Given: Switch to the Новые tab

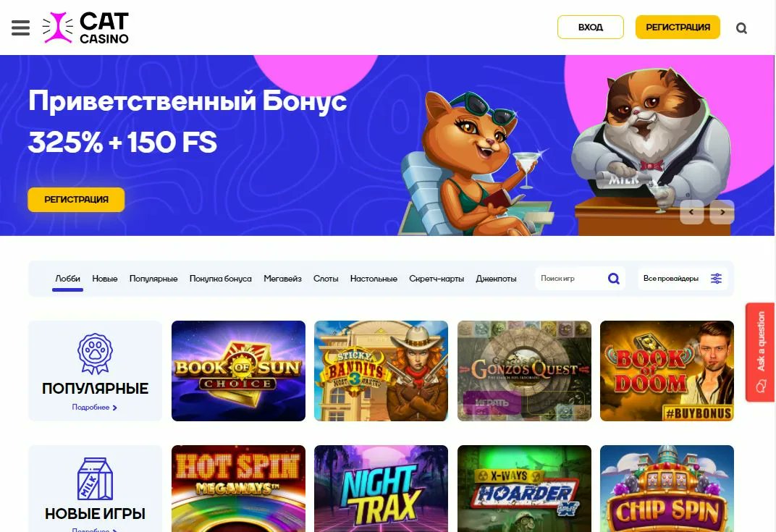Looking at the screenshot, I should [105, 279].
